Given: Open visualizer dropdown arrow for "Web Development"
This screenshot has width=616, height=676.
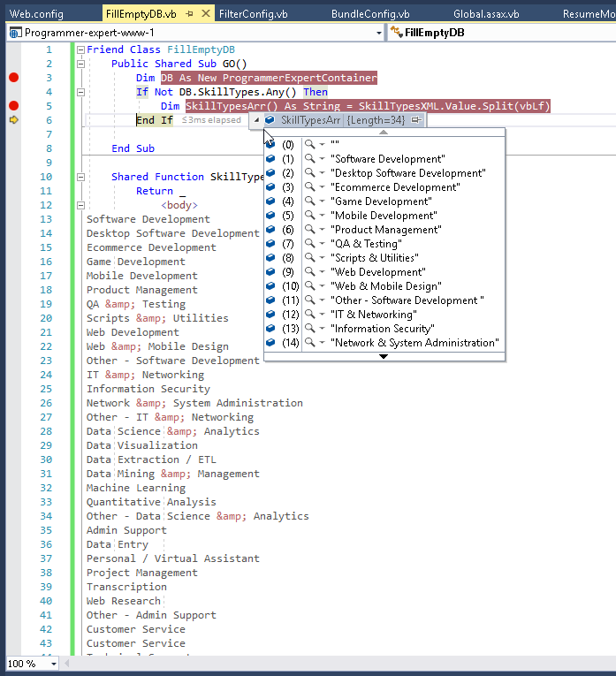Looking at the screenshot, I should tap(322, 271).
